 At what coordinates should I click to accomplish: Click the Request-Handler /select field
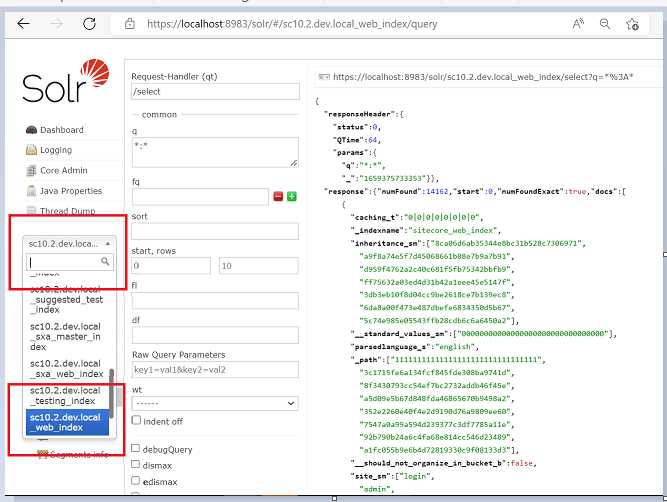[215, 91]
